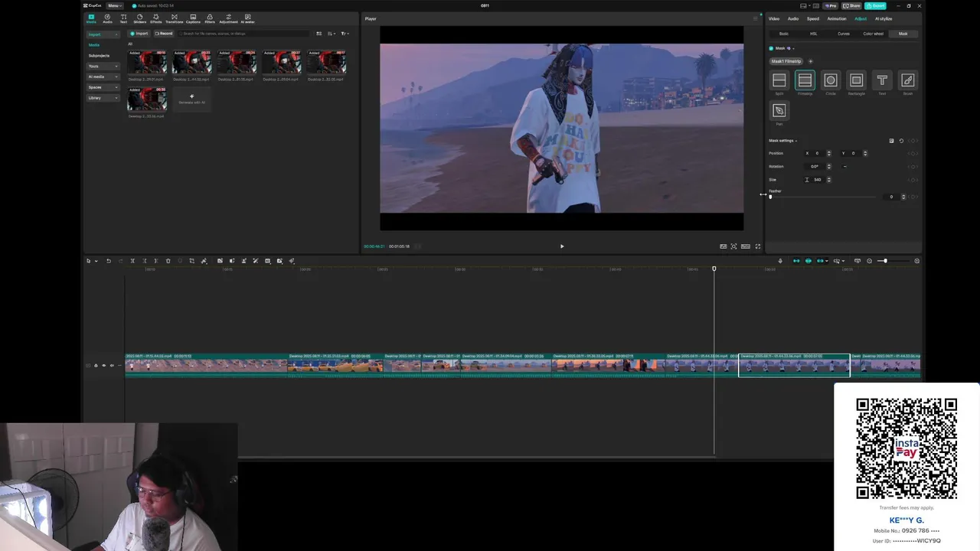This screenshot has height=551, width=980.
Task: Switch to the Speed tab
Action: tap(813, 18)
